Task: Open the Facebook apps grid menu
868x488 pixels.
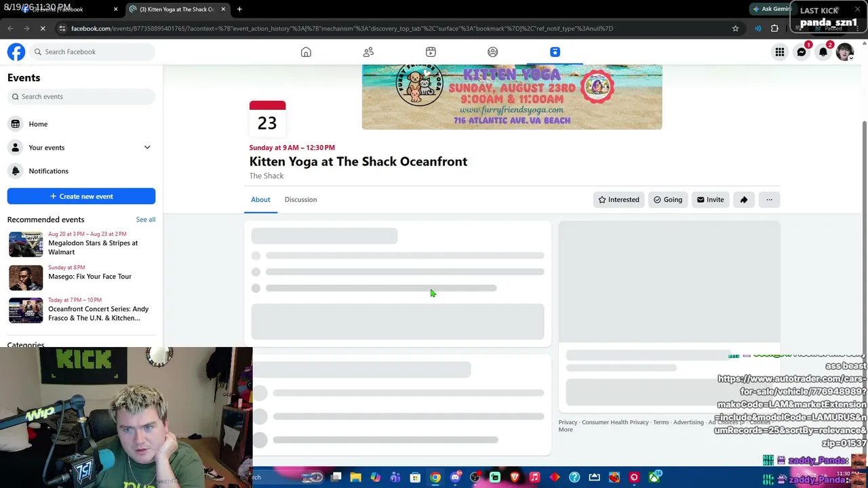Action: (x=780, y=52)
